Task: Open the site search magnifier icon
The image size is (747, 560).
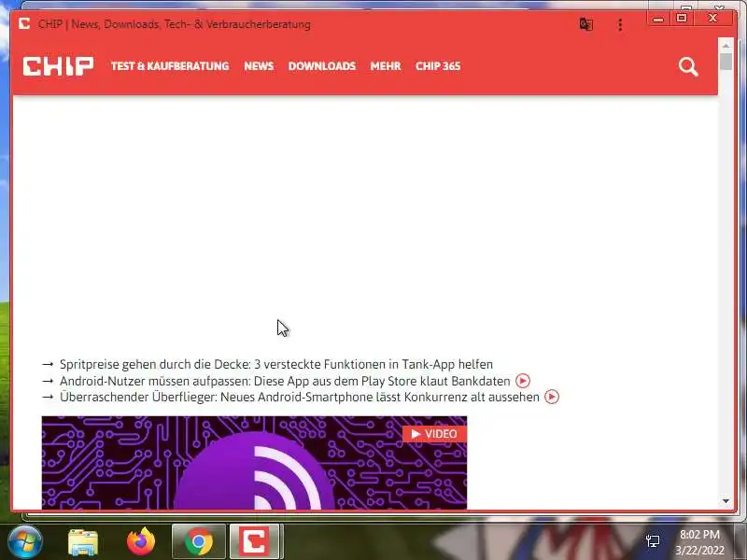Action: pyautogui.click(x=688, y=66)
